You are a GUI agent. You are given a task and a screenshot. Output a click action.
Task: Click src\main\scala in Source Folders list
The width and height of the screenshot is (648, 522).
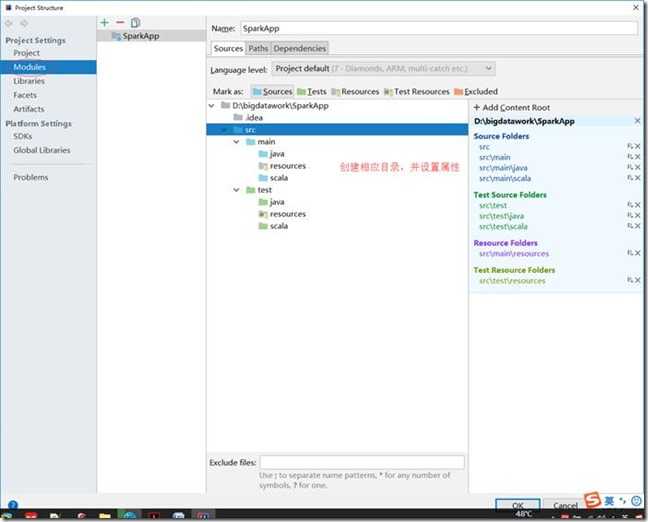pyautogui.click(x=505, y=179)
